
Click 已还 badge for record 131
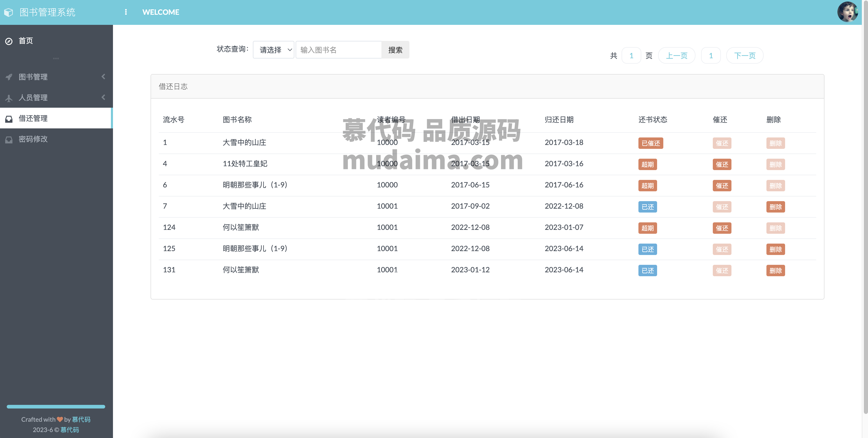647,270
